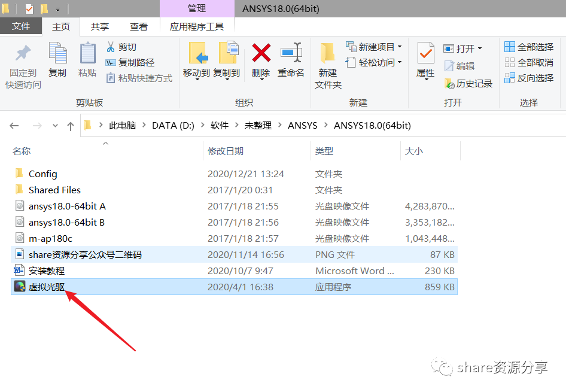Expand the breadcrumb chevron after 未整理
The height and width of the screenshot is (392, 566).
point(280,125)
